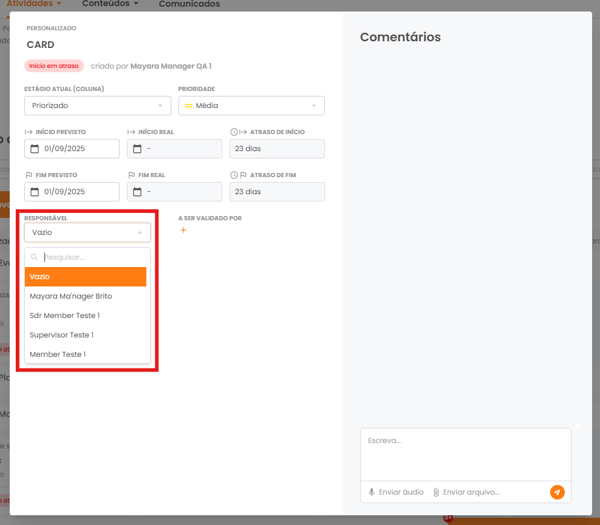Image resolution: width=600 pixels, height=525 pixels.
Task: Pick Supervisor Teste 1 from list
Action: pos(62,335)
